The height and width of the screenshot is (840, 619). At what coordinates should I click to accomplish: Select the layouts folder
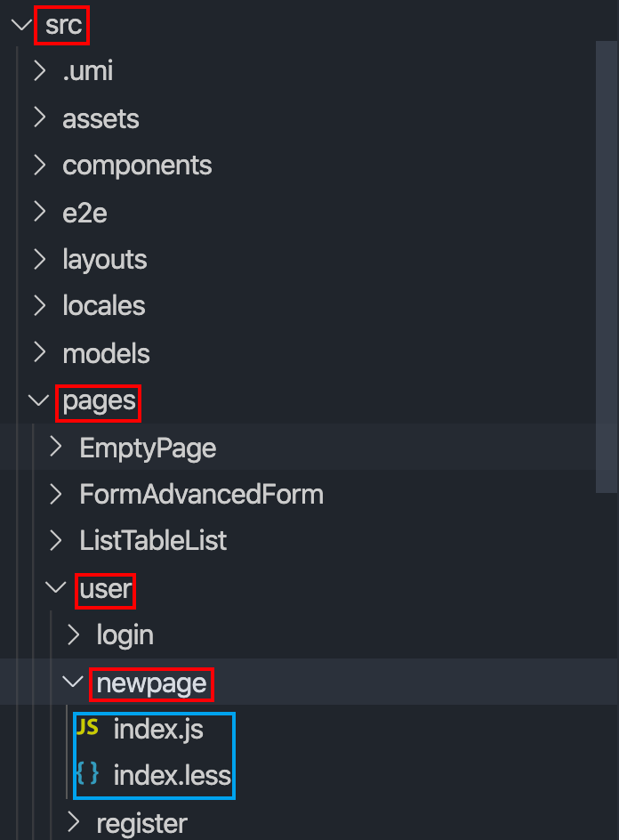[104, 259]
